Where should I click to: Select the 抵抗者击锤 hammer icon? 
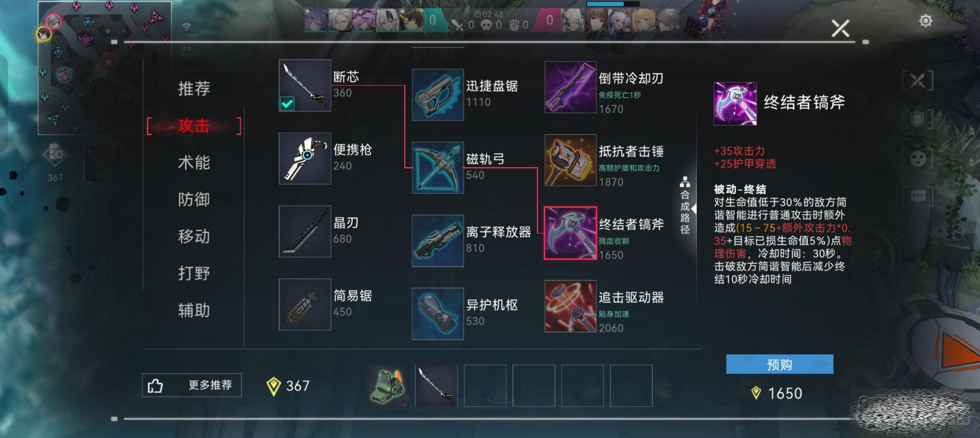point(570,160)
